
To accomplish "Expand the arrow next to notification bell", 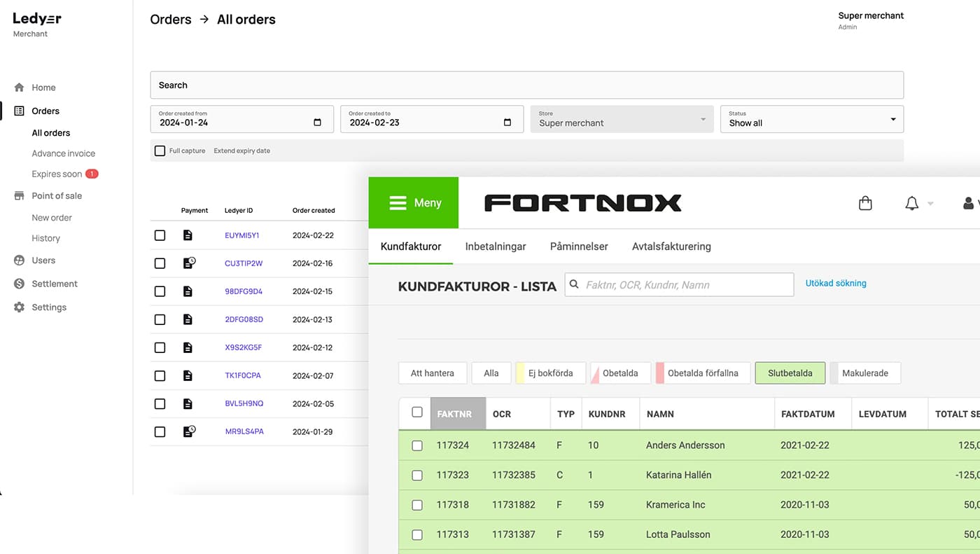I will coord(930,204).
